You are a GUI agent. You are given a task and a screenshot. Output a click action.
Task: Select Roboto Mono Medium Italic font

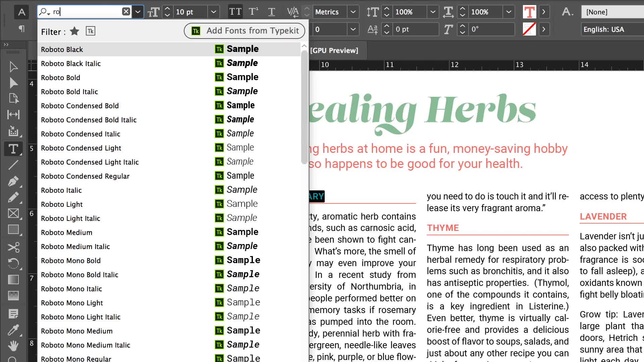169,345
